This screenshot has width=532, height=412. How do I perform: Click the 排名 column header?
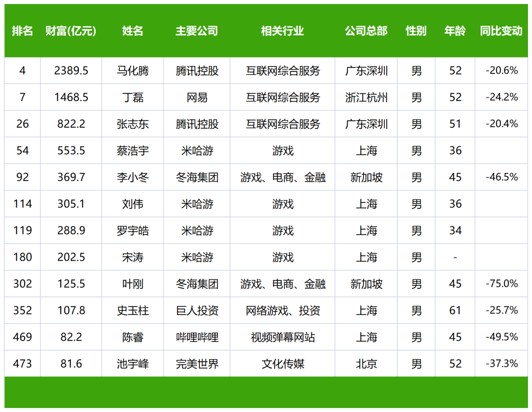coord(23,31)
